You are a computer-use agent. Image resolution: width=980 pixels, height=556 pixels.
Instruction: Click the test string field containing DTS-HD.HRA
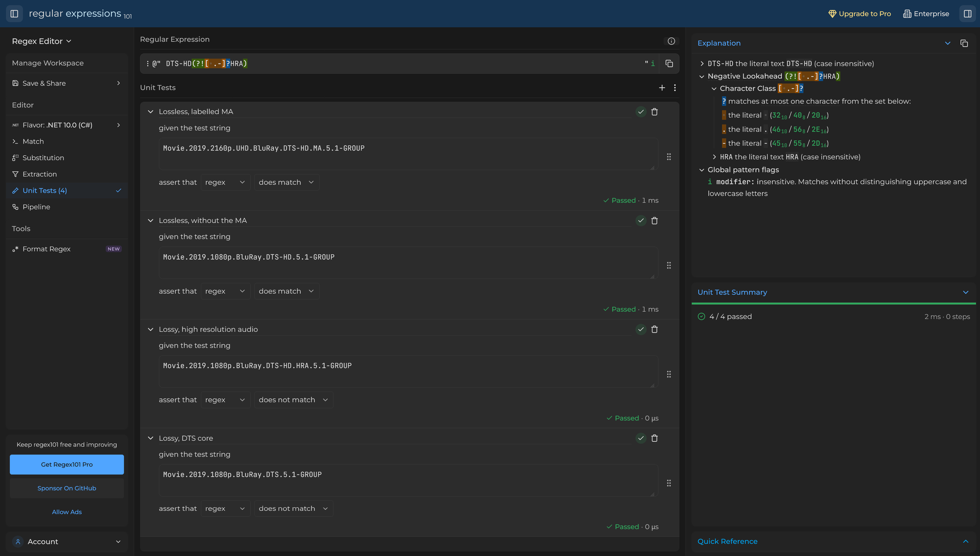click(x=408, y=371)
